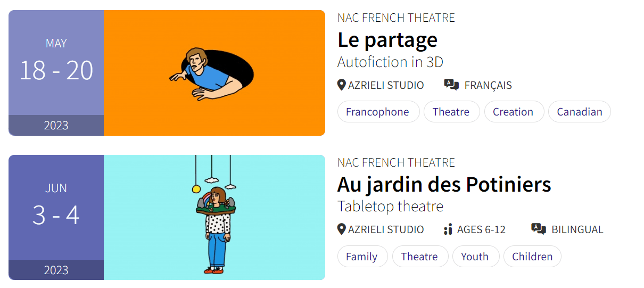Image resolution: width=644 pixels, height=288 pixels.
Task: Open the Le partage event title
Action: [x=387, y=40]
